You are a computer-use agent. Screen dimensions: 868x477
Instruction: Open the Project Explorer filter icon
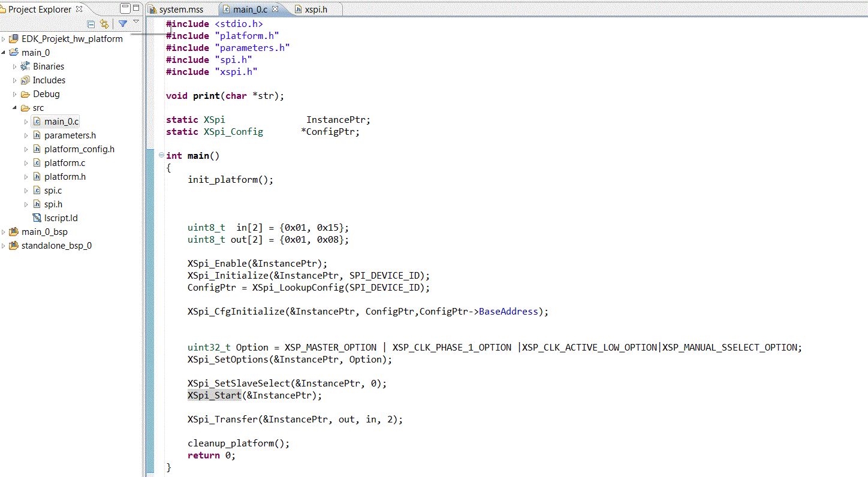pos(123,23)
